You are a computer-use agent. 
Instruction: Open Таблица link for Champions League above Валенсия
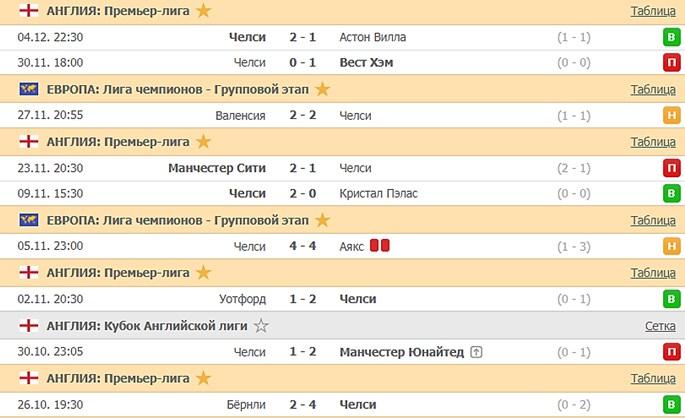pyautogui.click(x=653, y=89)
